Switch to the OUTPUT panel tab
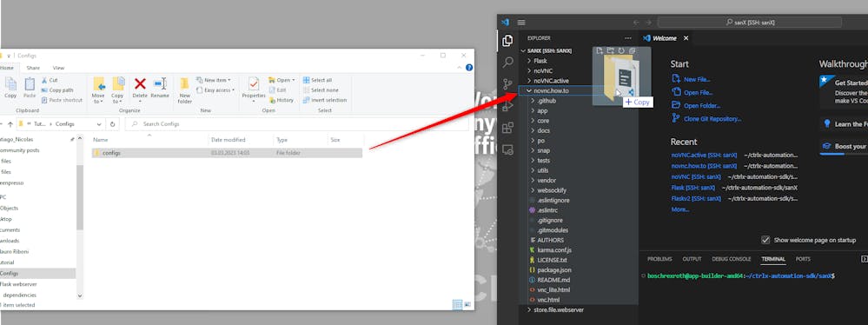 (x=692, y=259)
